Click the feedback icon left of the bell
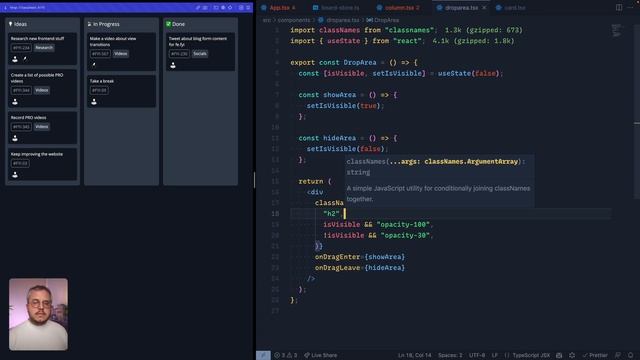640x360 pixels. click(x=618, y=355)
